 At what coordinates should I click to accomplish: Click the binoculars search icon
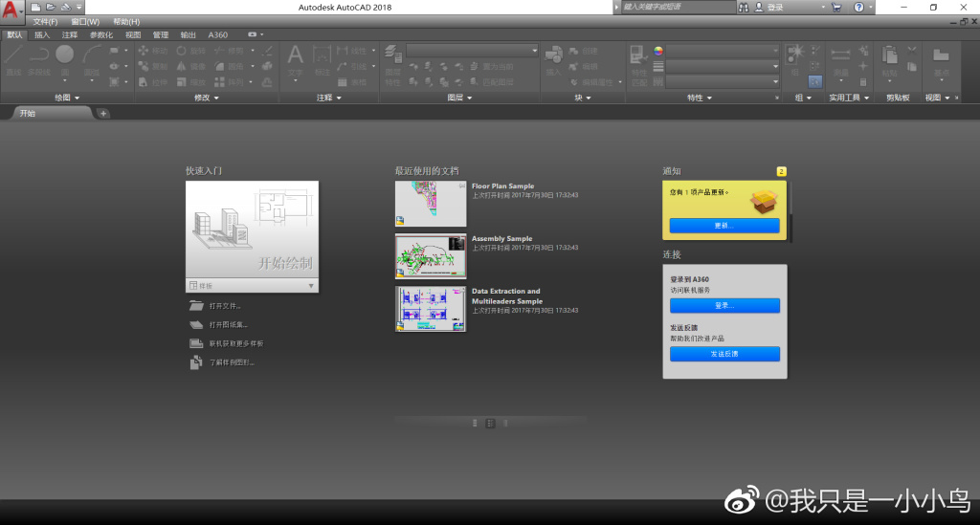tap(743, 8)
